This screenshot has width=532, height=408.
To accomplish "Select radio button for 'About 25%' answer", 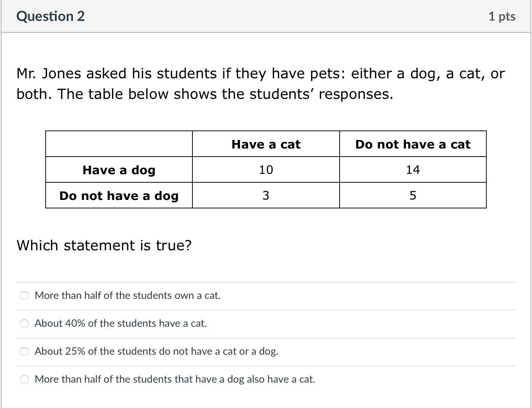I will pyautogui.click(x=24, y=351).
